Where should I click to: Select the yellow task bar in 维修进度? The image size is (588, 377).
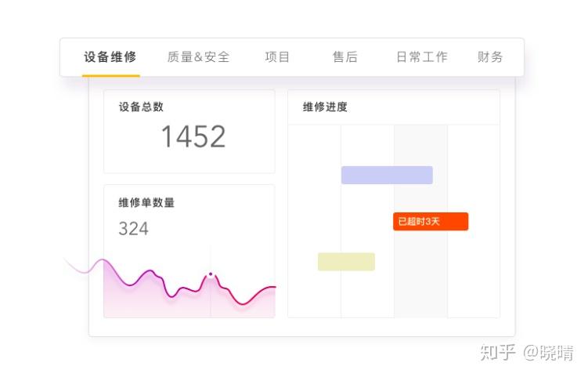(346, 262)
